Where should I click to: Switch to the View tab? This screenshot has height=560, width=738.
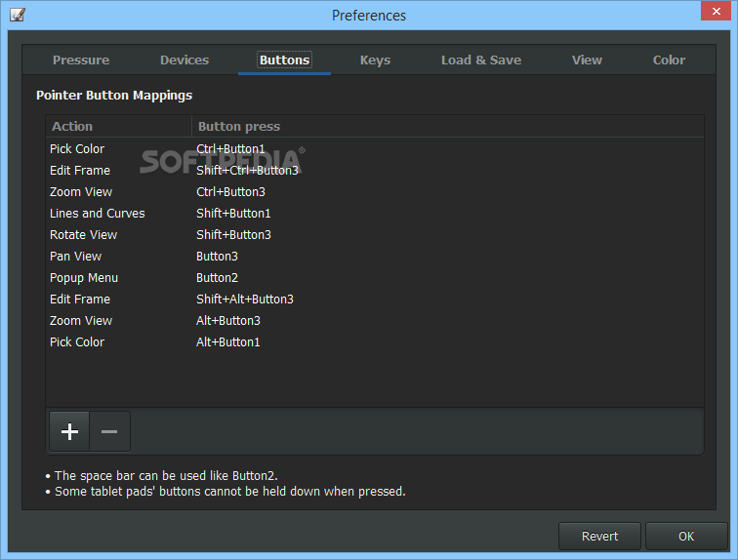click(587, 60)
